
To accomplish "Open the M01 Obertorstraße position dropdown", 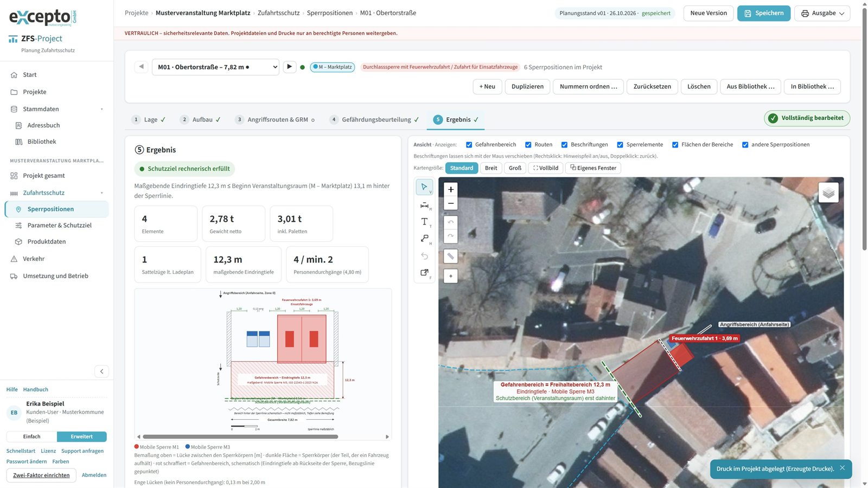I will click(x=215, y=67).
